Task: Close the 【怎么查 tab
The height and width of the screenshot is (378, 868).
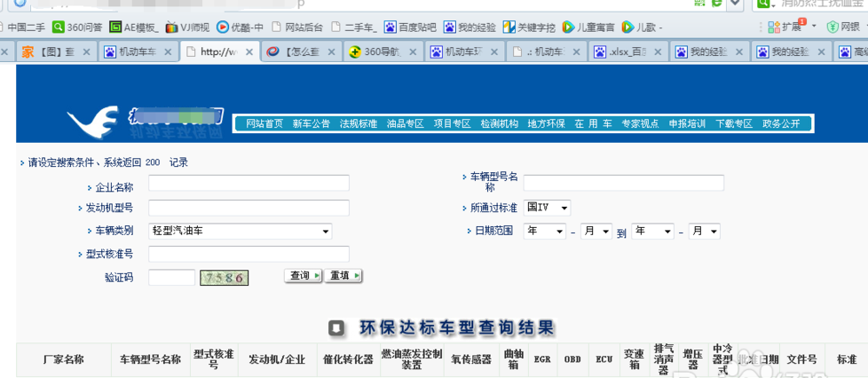Action: point(331,52)
